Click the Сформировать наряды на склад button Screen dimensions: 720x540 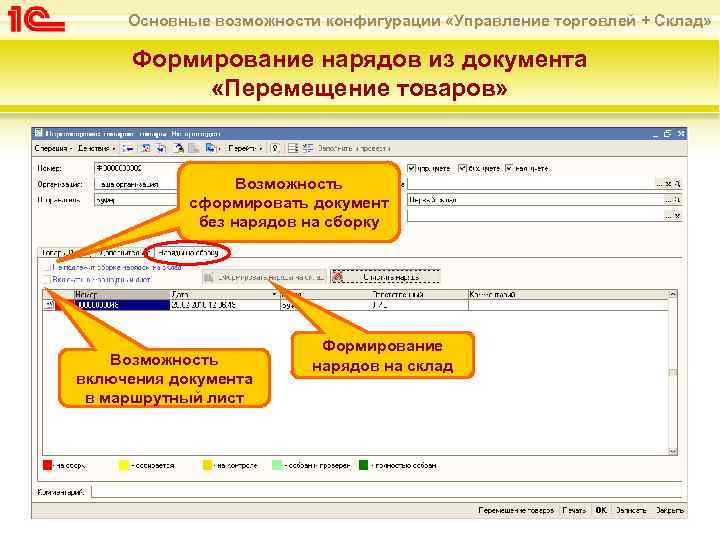(x=264, y=277)
